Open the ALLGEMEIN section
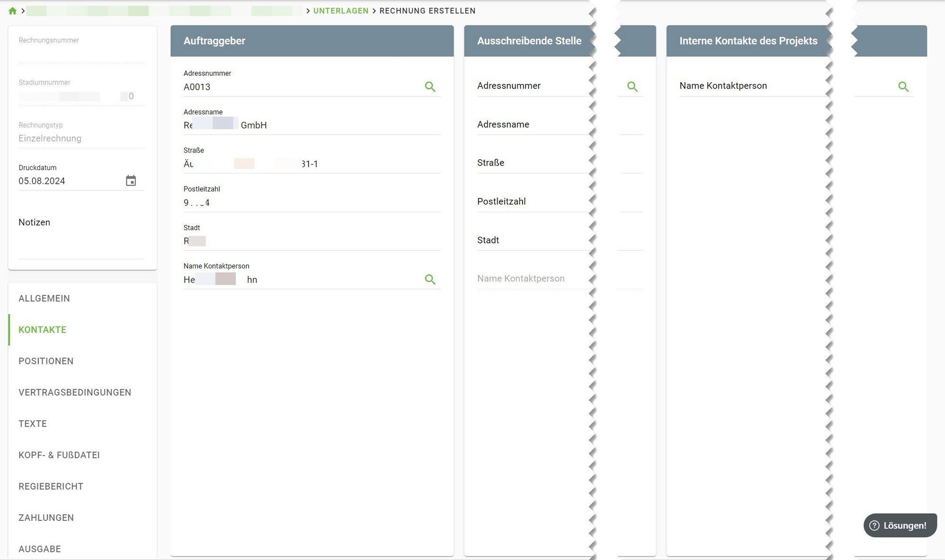Image resolution: width=945 pixels, height=560 pixels. (44, 298)
